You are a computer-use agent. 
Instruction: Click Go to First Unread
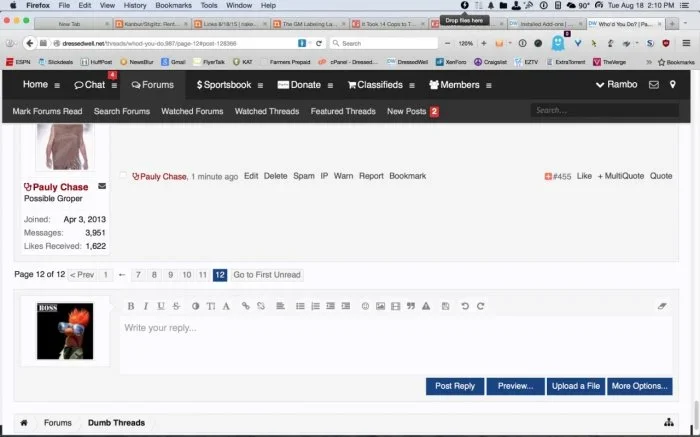tap(267, 275)
